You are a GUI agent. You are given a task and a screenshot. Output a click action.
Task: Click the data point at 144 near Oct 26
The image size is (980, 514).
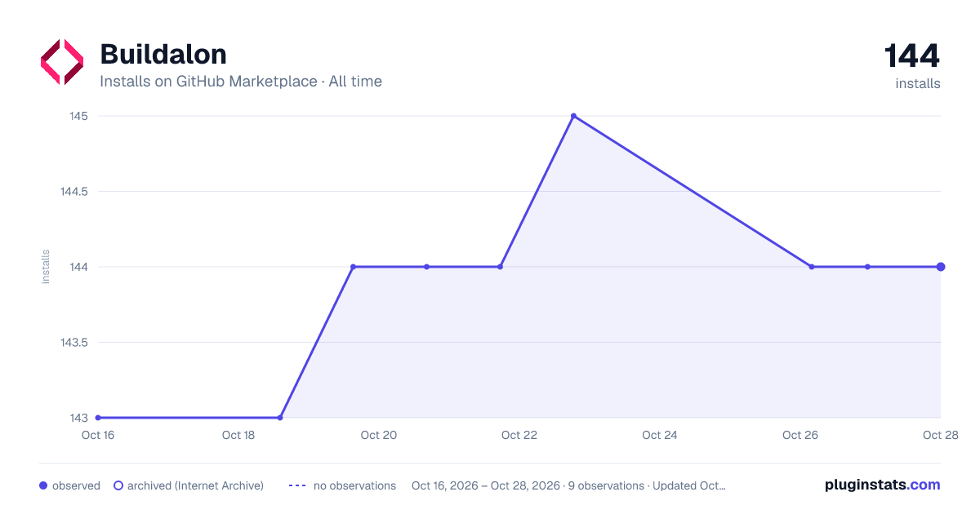pos(812,267)
